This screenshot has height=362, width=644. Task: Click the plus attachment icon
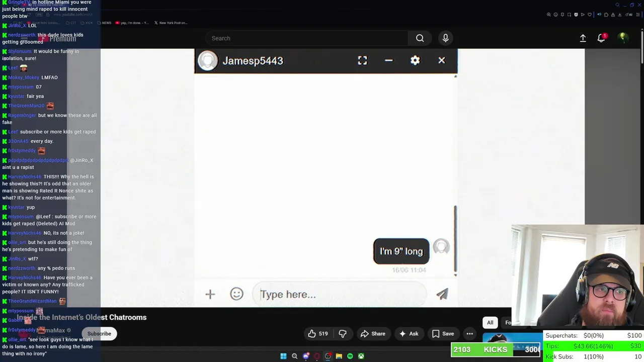click(210, 294)
